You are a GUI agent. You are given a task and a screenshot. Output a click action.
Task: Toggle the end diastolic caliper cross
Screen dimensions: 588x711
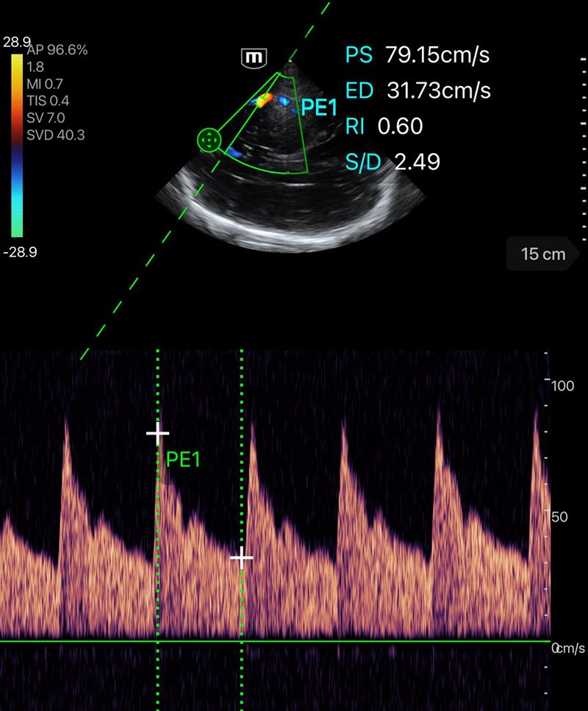click(x=243, y=558)
